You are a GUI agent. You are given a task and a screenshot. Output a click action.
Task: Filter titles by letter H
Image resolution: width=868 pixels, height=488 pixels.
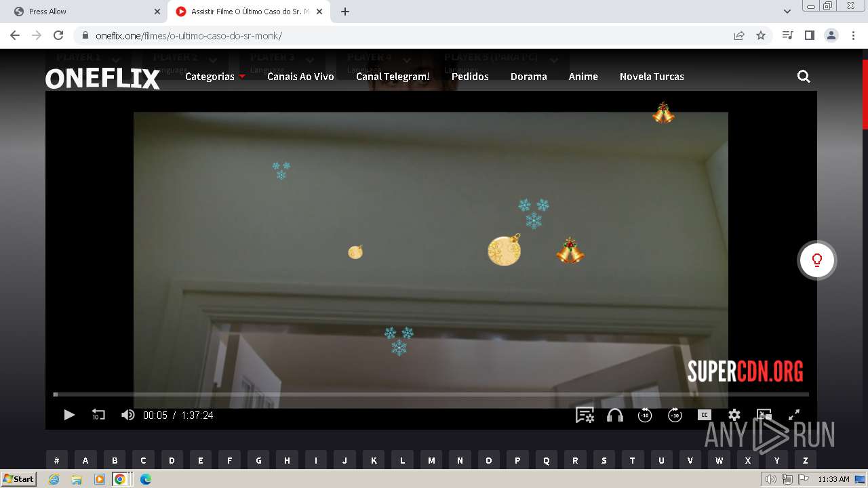point(287,460)
